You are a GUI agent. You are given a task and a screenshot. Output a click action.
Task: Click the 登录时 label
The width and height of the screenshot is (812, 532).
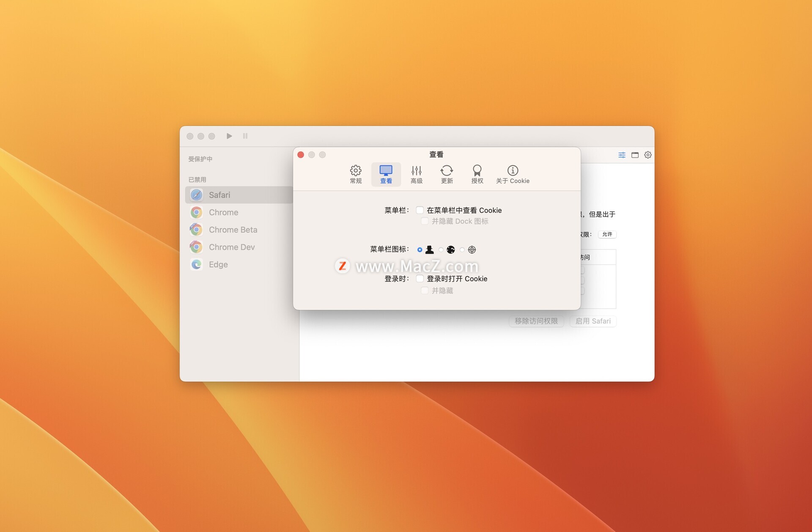click(397, 279)
